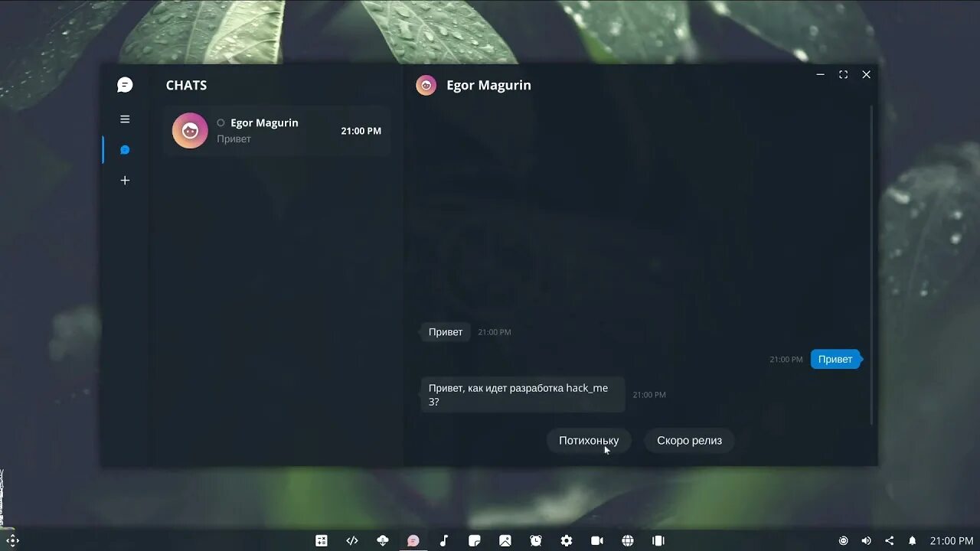Click the incoming "Привет" message bubble

coord(445,332)
